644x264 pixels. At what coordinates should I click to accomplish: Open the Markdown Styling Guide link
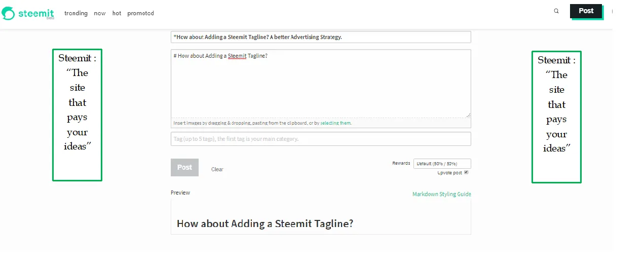tap(442, 194)
